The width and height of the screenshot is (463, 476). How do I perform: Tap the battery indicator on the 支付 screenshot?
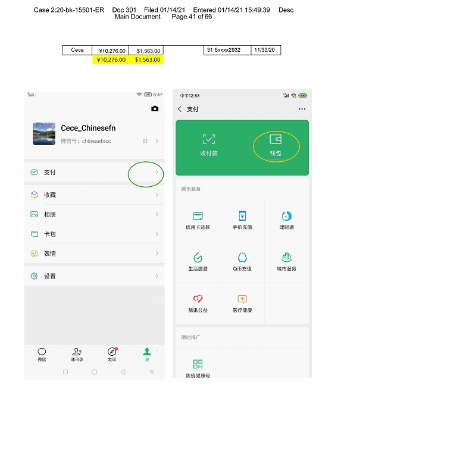point(303,96)
